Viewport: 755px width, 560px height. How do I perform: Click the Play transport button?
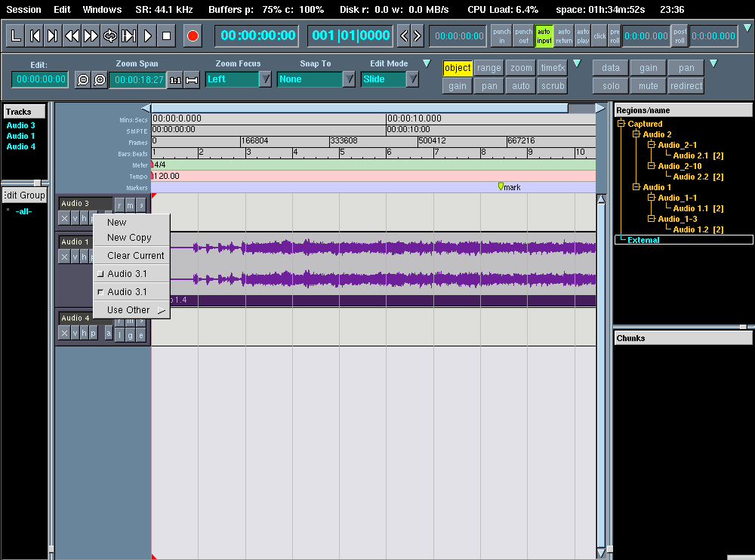click(x=148, y=35)
